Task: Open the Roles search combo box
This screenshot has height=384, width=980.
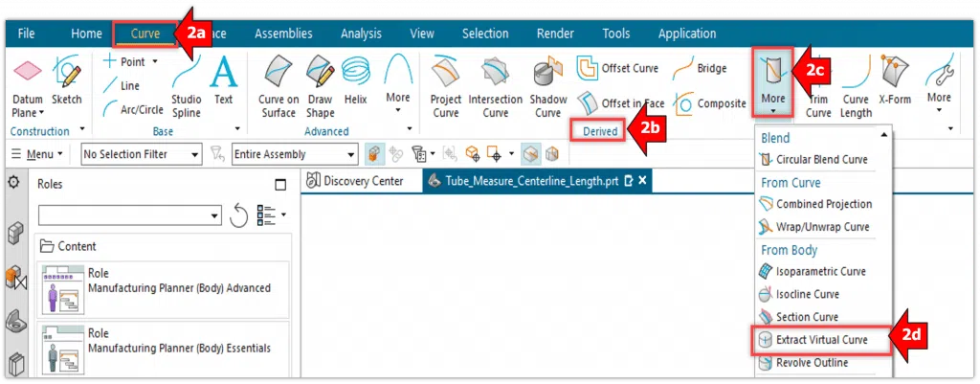Action: (x=130, y=216)
